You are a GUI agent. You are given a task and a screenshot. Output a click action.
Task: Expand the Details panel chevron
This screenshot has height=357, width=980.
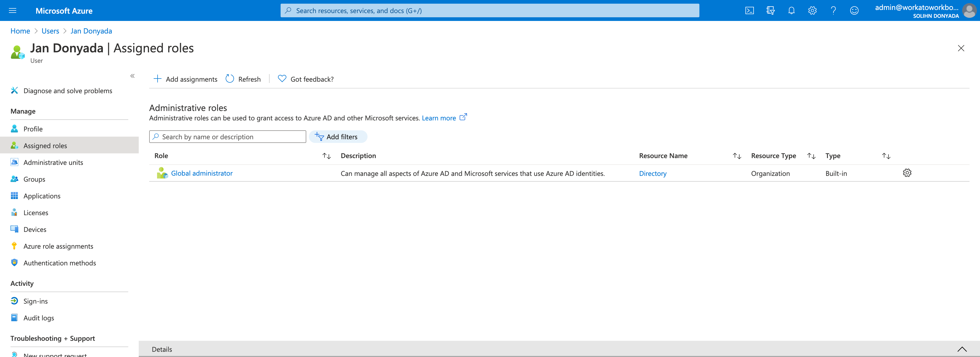click(962, 349)
